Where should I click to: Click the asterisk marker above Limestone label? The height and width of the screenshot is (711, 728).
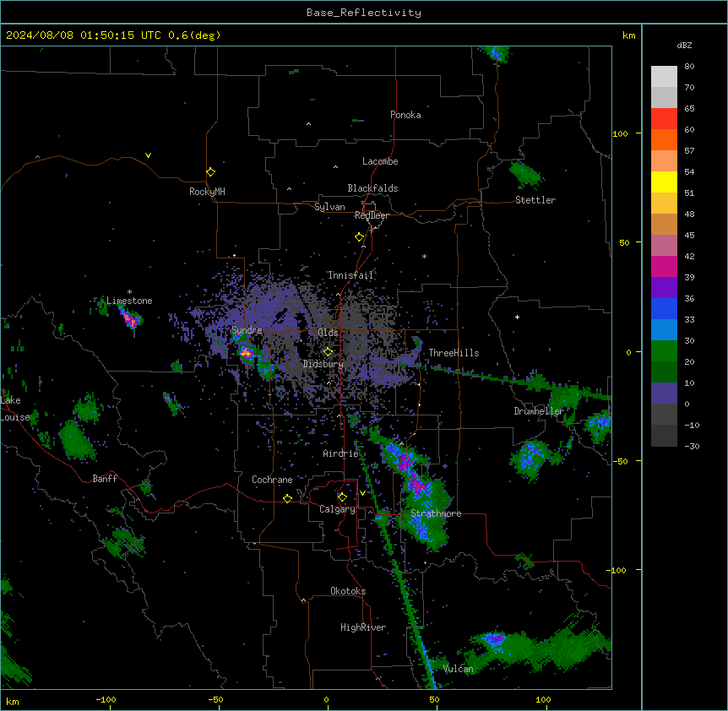129,292
